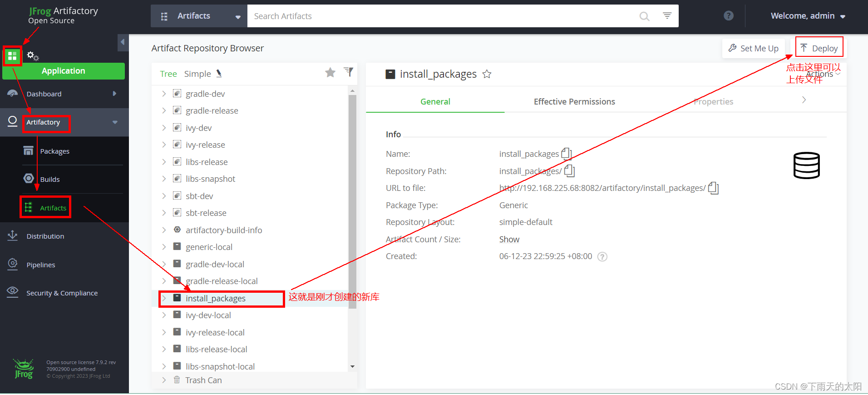This screenshot has height=395, width=868.
Task: Open the Artifacts search type dropdown
Action: click(199, 16)
